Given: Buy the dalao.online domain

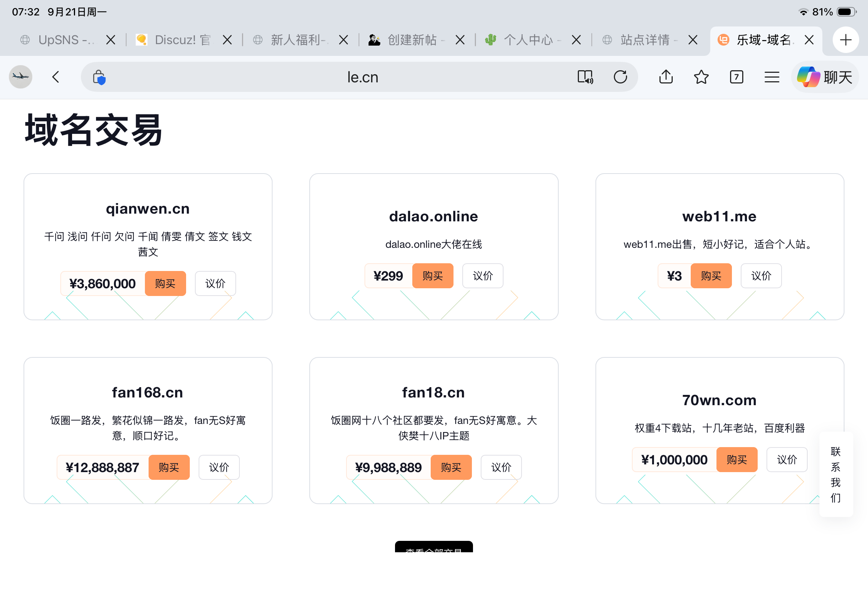Looking at the screenshot, I should (433, 276).
